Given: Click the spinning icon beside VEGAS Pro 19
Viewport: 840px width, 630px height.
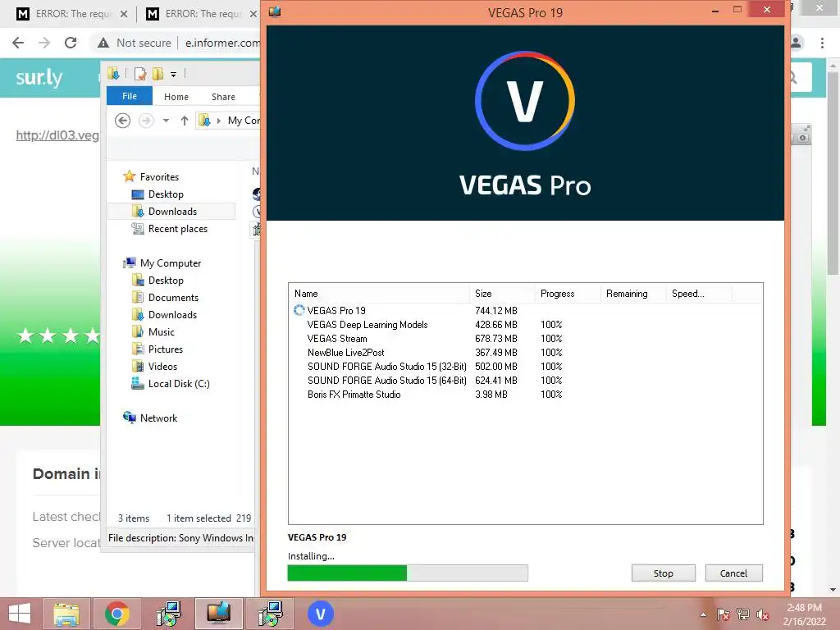Looking at the screenshot, I should [299, 310].
